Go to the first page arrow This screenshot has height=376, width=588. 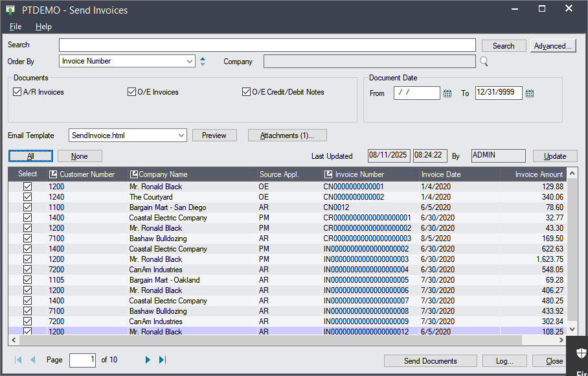tap(18, 360)
